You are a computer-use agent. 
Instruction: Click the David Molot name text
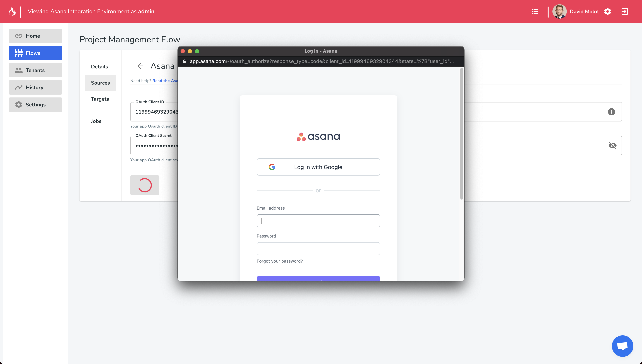[x=584, y=11]
